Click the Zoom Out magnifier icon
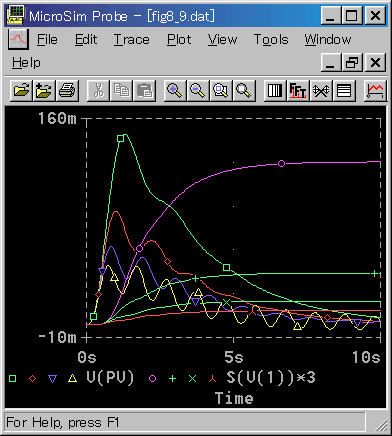Screen dimensions: 392x436 (x=198, y=90)
